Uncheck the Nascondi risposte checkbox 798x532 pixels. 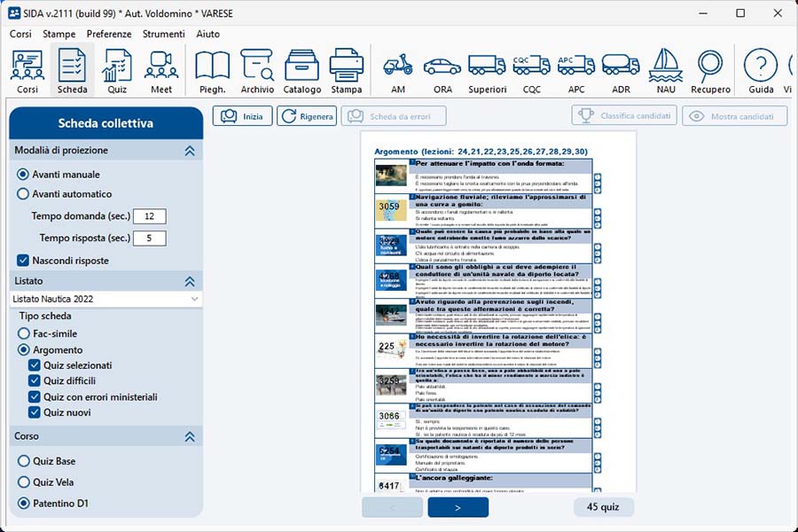(24, 261)
